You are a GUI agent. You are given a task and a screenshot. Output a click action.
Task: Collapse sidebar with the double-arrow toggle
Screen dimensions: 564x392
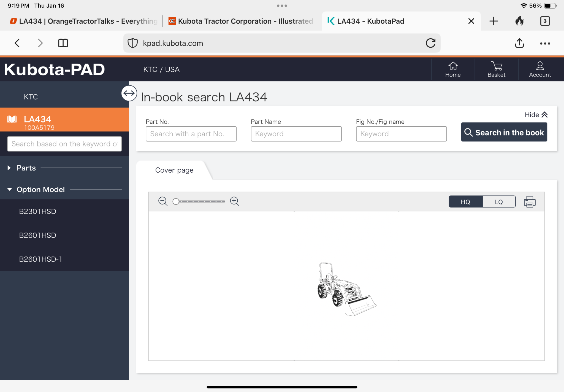coord(129,93)
